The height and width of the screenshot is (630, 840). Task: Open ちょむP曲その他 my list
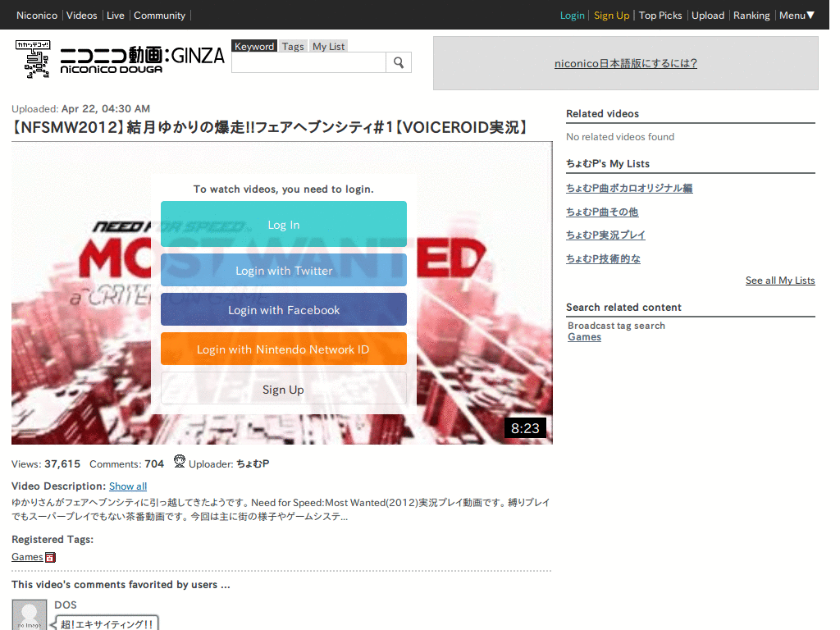[x=602, y=212]
